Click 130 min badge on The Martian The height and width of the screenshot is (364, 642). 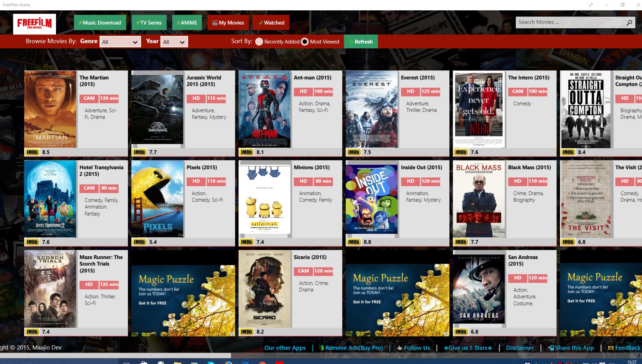tap(109, 99)
